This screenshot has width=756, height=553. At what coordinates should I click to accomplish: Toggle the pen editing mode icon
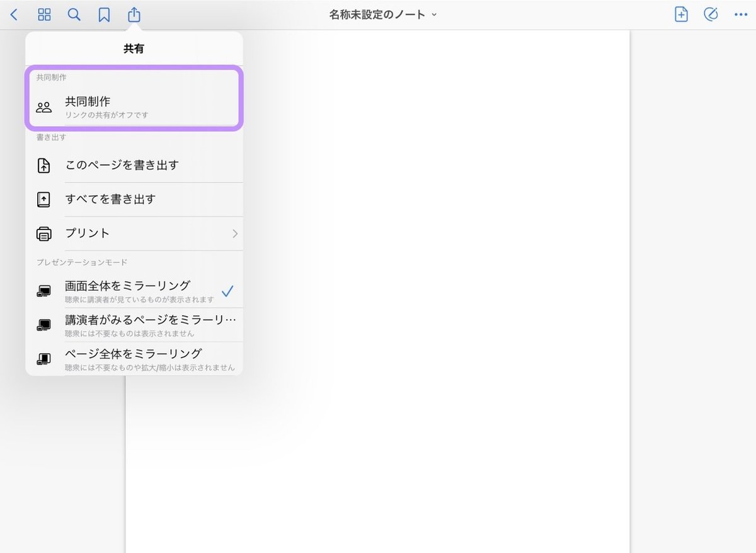(711, 15)
